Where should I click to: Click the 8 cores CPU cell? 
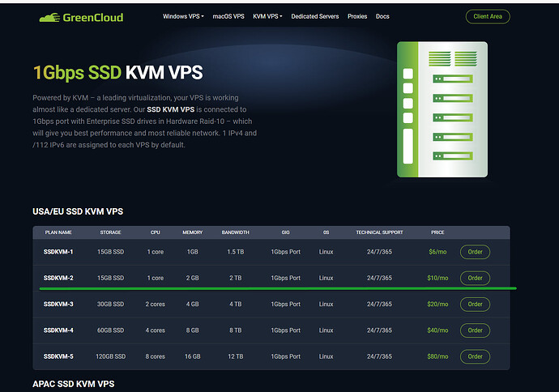point(155,356)
